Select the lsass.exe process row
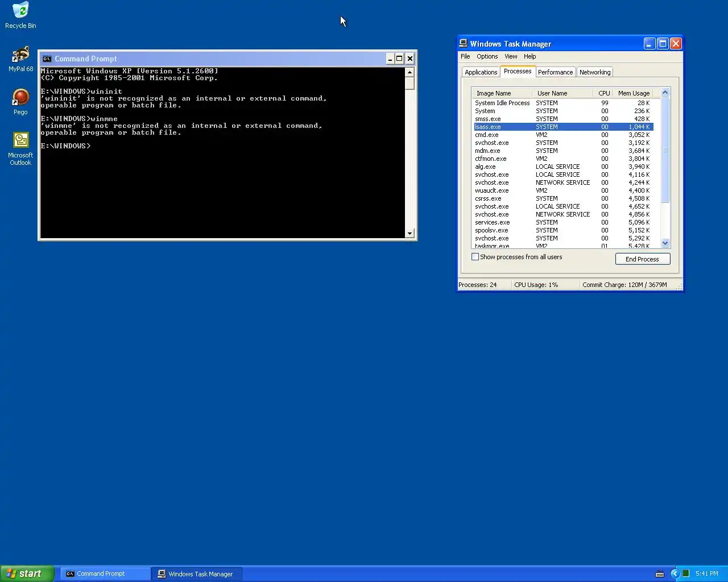728x582 pixels. click(x=563, y=127)
